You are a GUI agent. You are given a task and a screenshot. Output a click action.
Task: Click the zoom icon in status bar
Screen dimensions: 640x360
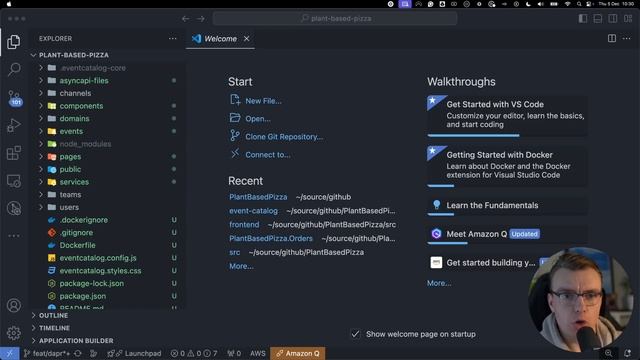tap(609, 353)
